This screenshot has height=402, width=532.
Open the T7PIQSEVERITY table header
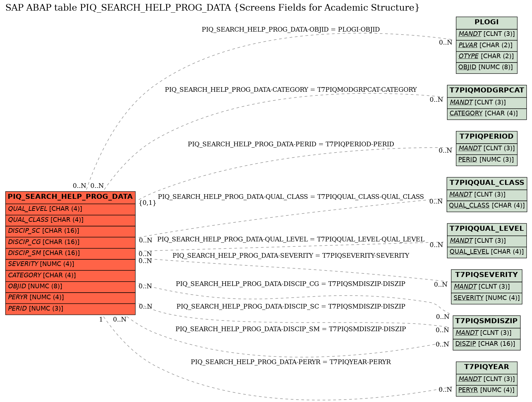486,276
